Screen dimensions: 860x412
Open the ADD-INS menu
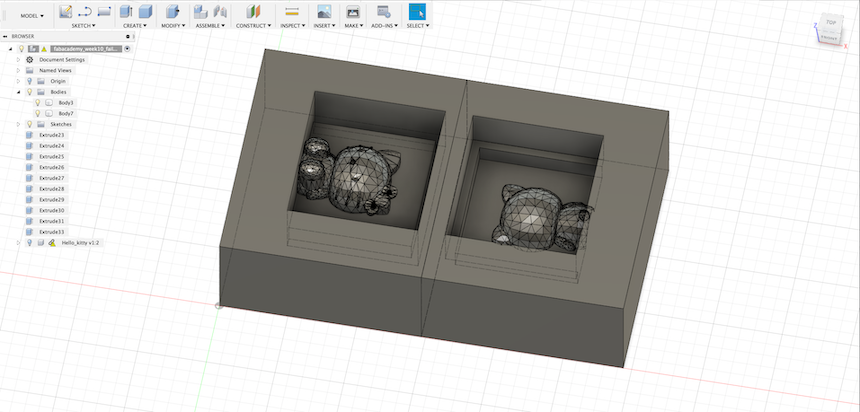pos(384,26)
